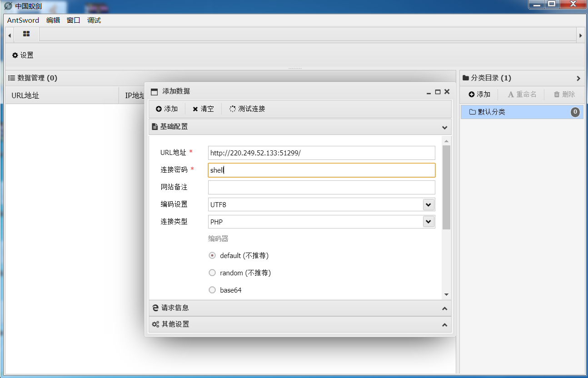Click the dialog scrollbar up arrow
Screen dimensions: 588x378
click(x=446, y=141)
